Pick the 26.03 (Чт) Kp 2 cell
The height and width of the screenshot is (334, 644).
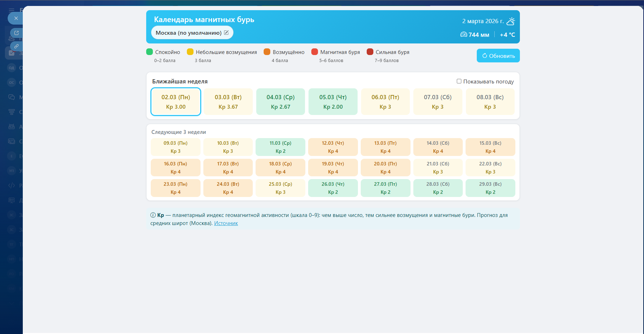click(333, 188)
